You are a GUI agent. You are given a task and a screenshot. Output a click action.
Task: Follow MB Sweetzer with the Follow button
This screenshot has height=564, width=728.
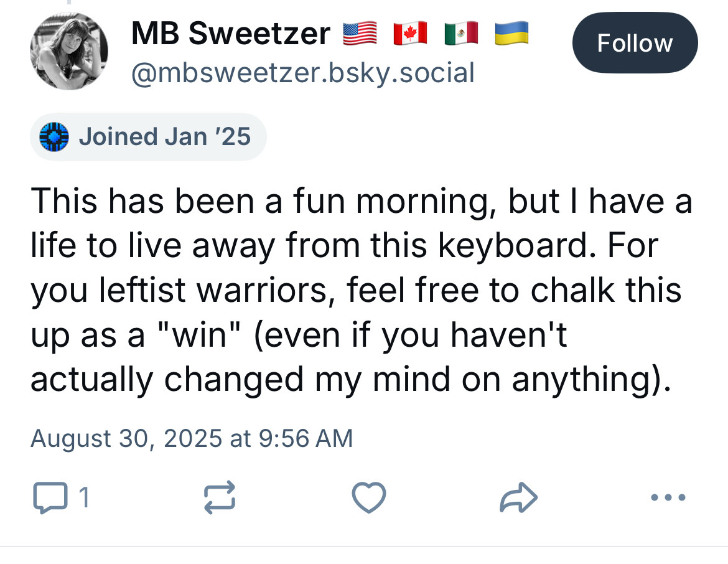tap(635, 43)
